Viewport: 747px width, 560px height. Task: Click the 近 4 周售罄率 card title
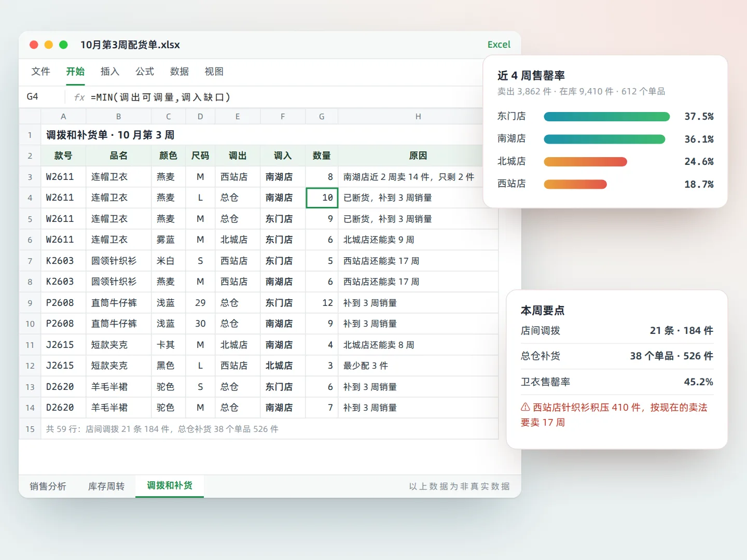click(531, 76)
